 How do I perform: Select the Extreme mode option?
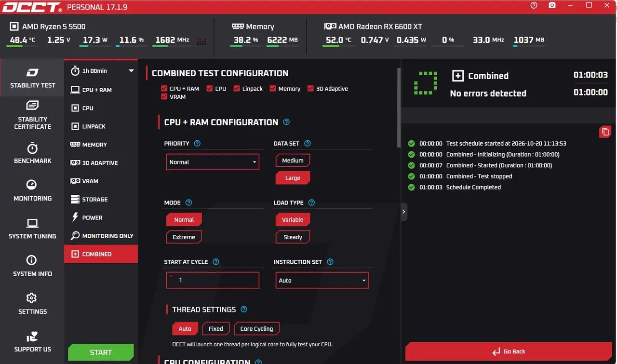[184, 237]
